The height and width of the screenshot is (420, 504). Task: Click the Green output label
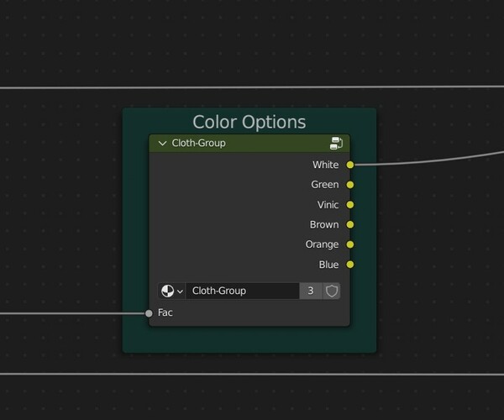(x=325, y=185)
